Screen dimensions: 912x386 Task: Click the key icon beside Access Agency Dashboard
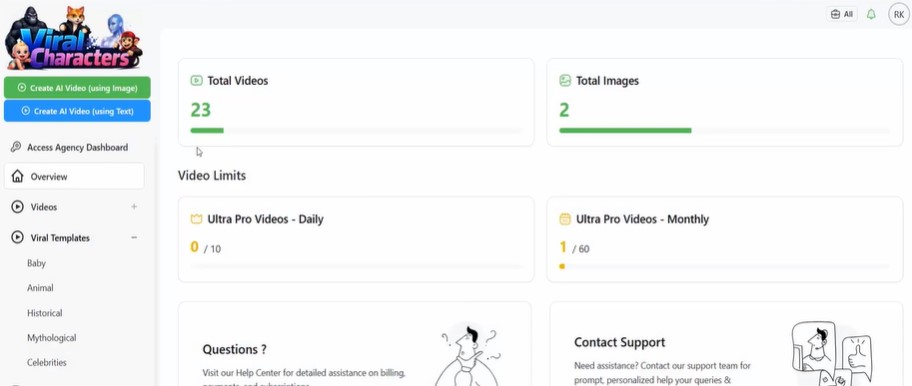click(16, 147)
